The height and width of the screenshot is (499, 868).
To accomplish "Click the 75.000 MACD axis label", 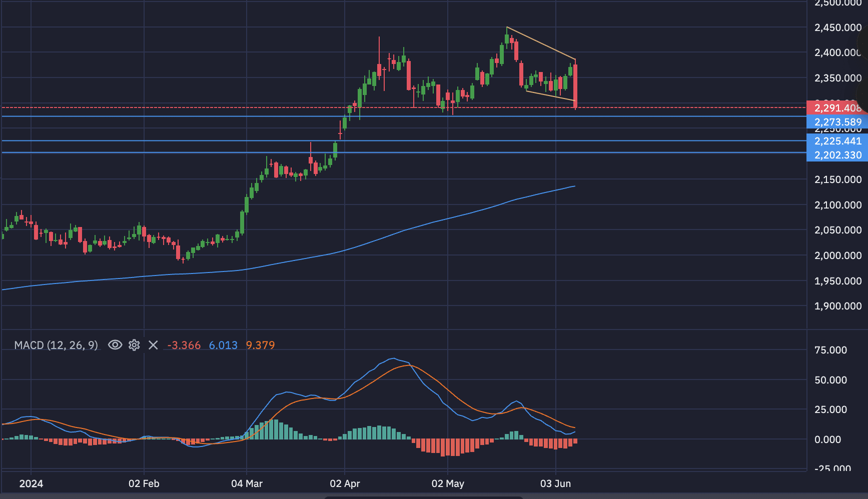I will 830,350.
